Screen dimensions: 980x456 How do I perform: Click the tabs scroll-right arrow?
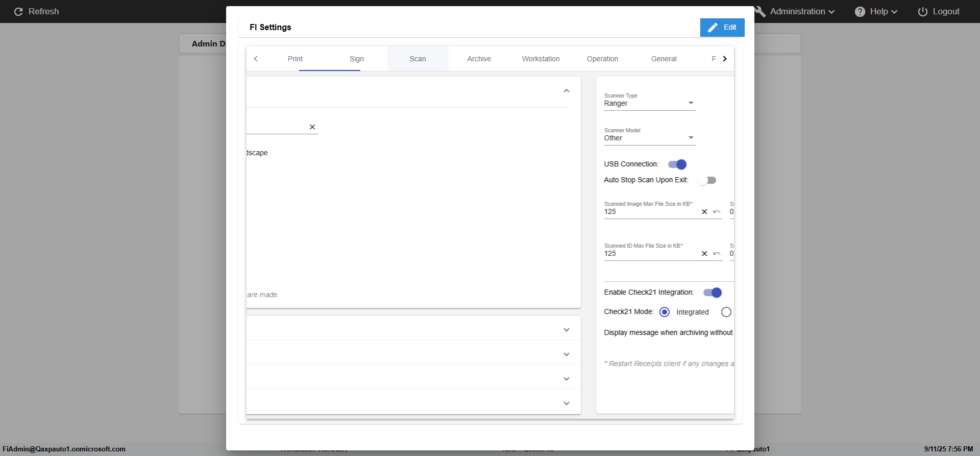pyautogui.click(x=724, y=59)
